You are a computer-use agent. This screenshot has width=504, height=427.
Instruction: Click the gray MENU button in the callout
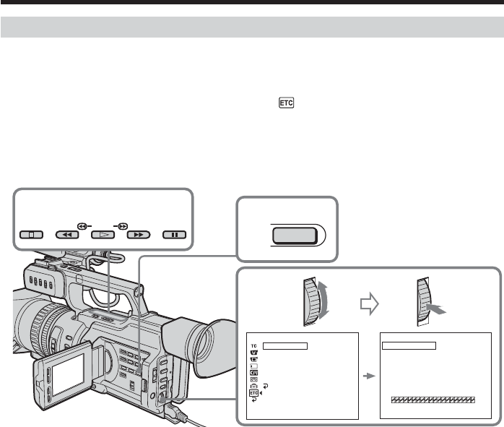click(295, 236)
